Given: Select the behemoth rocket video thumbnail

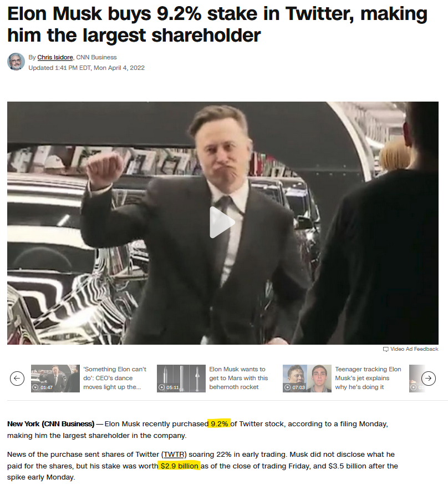Looking at the screenshot, I should pos(181,379).
